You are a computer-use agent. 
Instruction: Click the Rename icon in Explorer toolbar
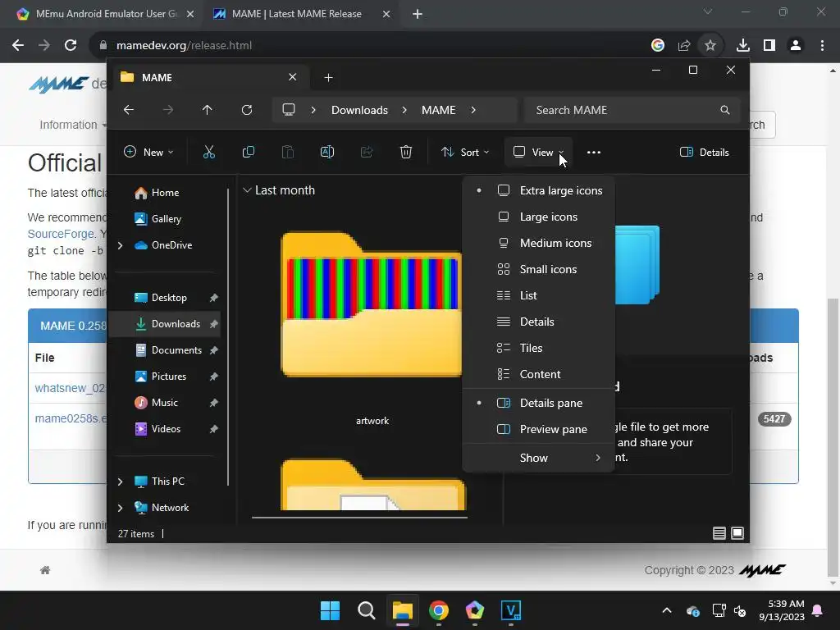point(326,152)
